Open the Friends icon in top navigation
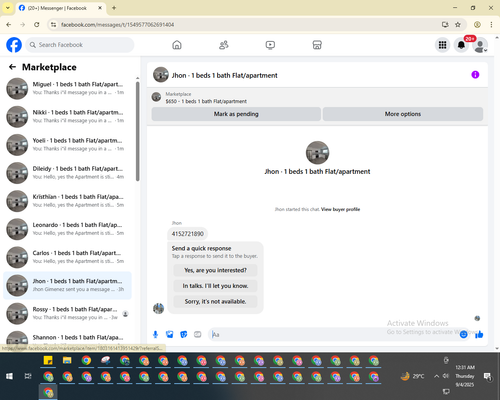Image resolution: width=500 pixels, height=400 pixels. pos(224,45)
